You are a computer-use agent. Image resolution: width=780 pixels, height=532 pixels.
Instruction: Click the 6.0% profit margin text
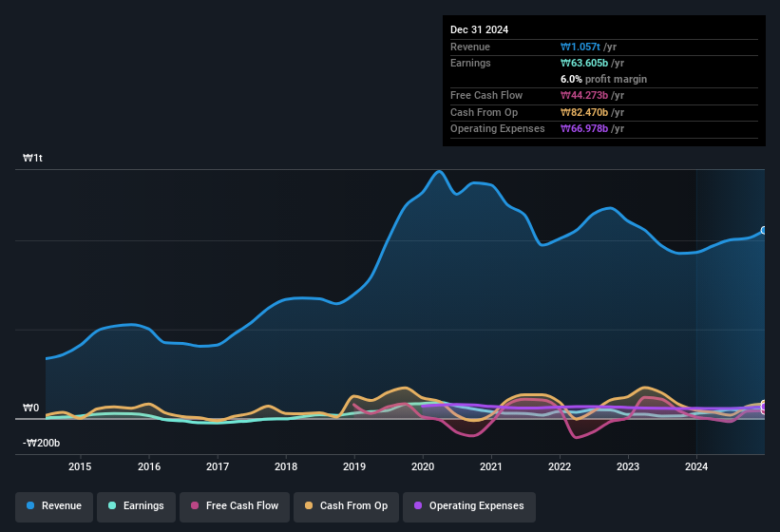tap(604, 79)
